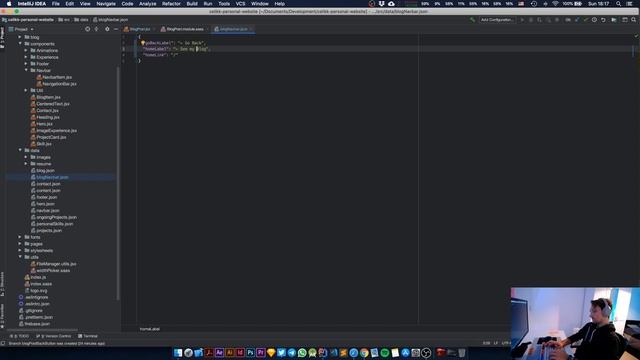The height and width of the screenshot is (360, 640).
Task: Click the Favorites vertical side tab
Action: pos(2,316)
